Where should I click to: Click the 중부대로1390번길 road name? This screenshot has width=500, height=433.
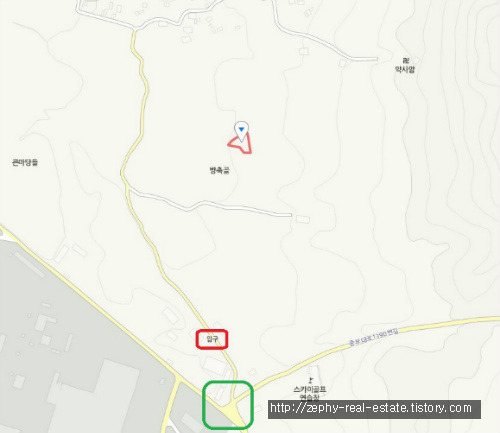tap(373, 337)
